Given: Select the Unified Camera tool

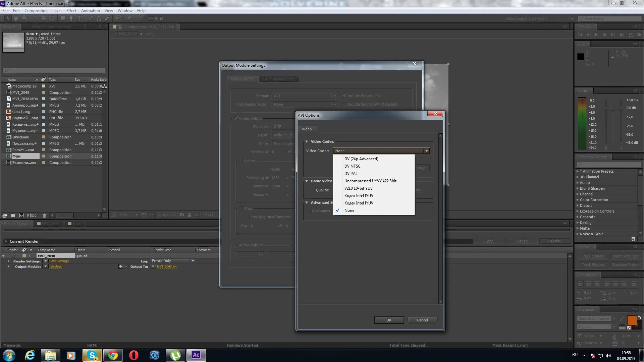Looking at the screenshot, I should point(44,18).
